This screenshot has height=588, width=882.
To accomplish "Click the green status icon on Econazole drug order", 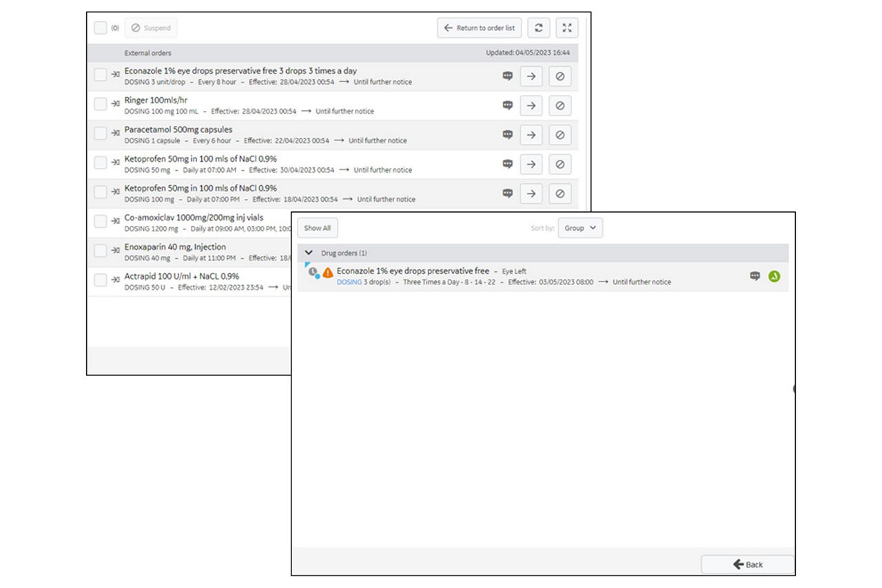I will point(775,276).
